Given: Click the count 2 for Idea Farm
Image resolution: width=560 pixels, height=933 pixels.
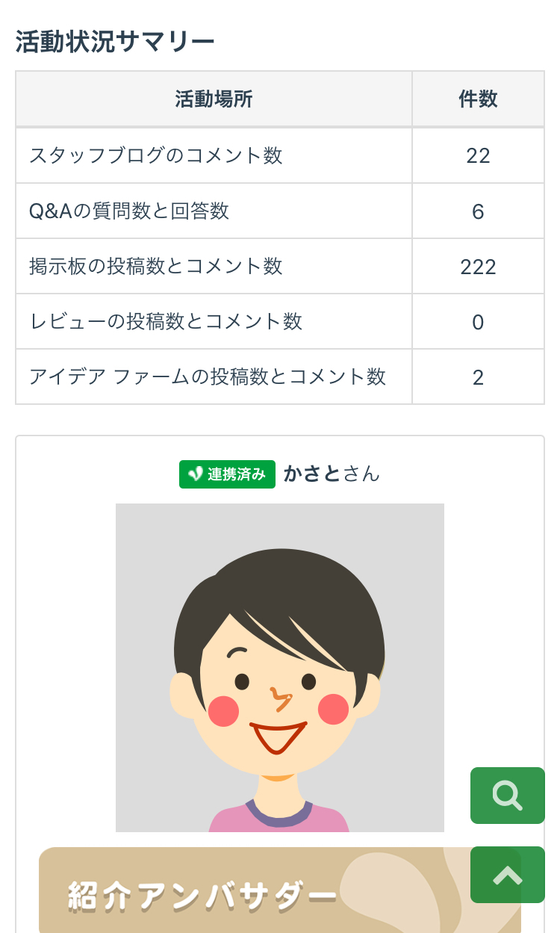Looking at the screenshot, I should pyautogui.click(x=478, y=377).
